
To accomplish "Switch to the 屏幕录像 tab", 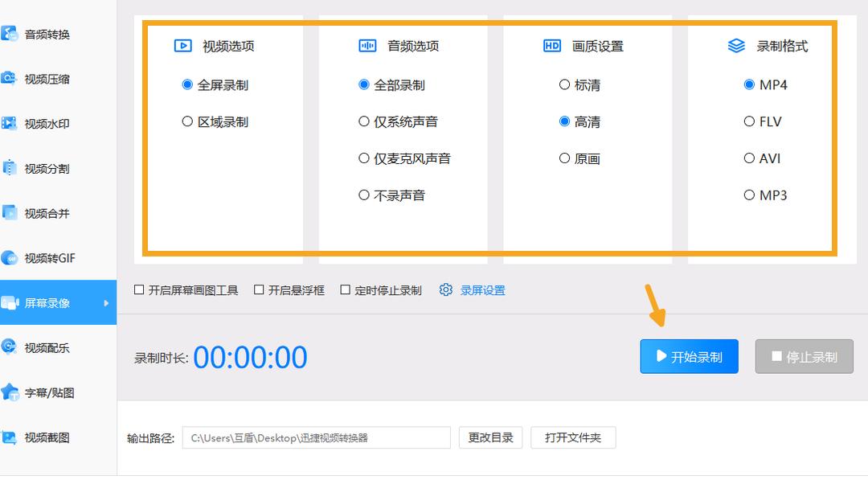I will pos(48,302).
